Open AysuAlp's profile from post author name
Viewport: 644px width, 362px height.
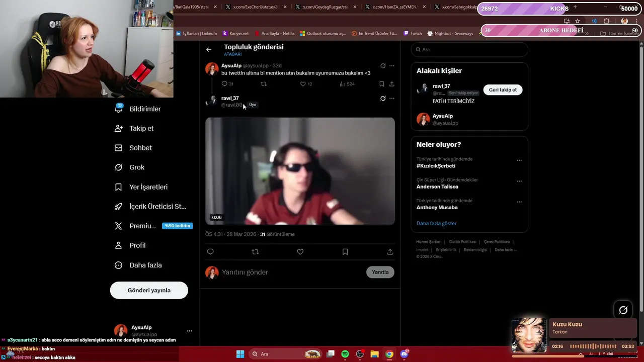tap(231, 66)
